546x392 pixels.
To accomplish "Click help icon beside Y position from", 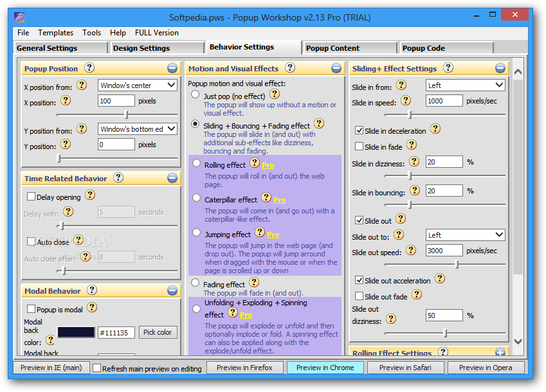I will coord(82,129).
